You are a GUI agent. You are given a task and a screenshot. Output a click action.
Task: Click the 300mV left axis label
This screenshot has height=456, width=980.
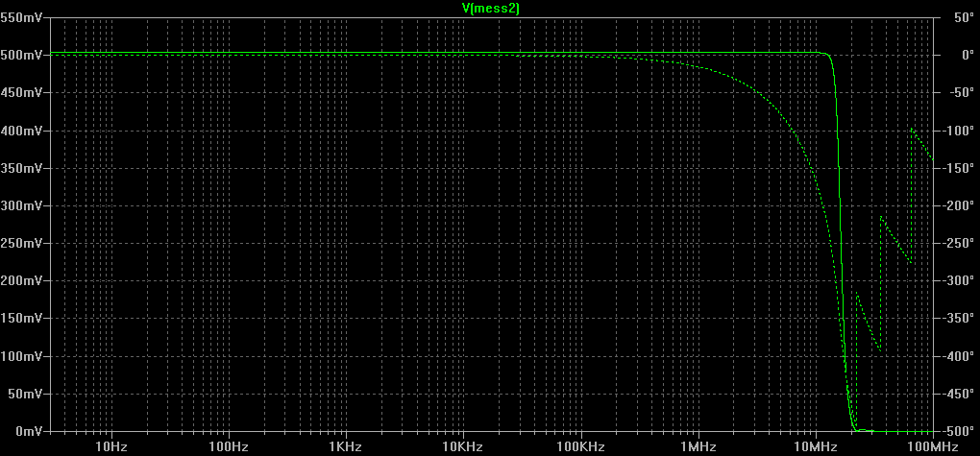20,205
